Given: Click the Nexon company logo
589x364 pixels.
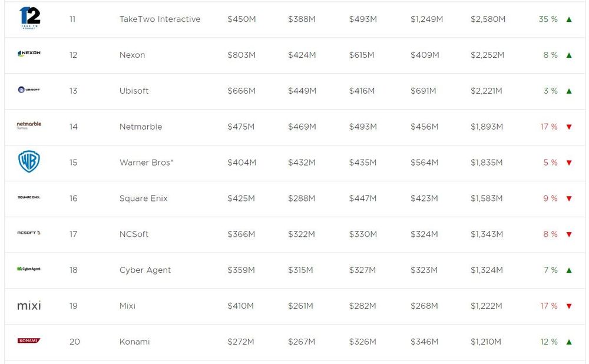Looking at the screenshot, I should (29, 54).
